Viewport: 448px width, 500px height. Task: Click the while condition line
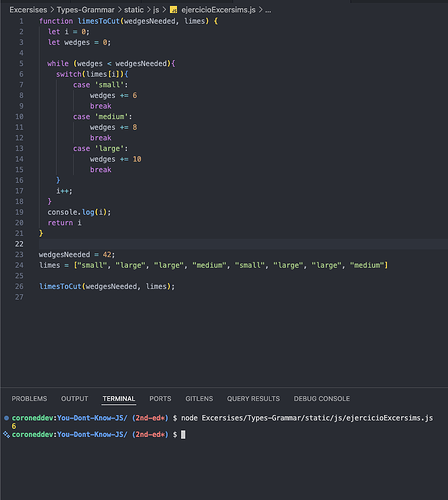tap(111, 63)
